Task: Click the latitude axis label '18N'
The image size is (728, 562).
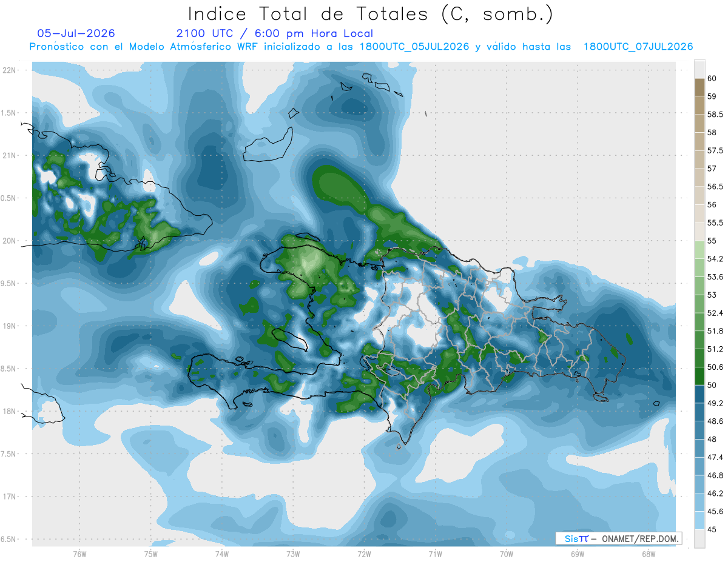Action: point(10,412)
